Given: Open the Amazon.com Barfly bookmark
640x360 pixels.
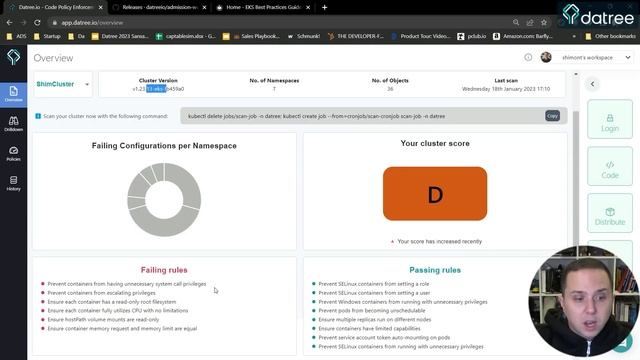Looking at the screenshot, I should [522, 36].
